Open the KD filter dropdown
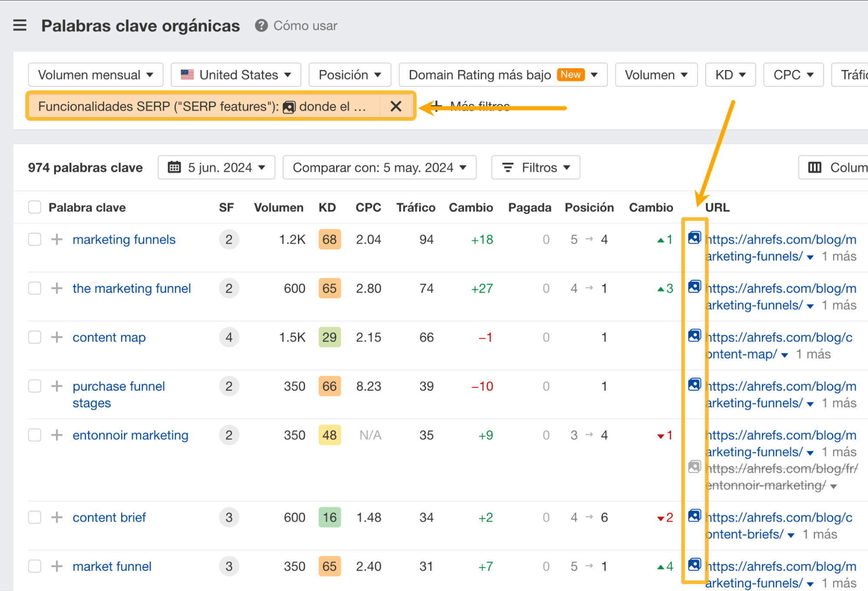Viewport: 868px width, 591px height. pyautogui.click(x=730, y=75)
